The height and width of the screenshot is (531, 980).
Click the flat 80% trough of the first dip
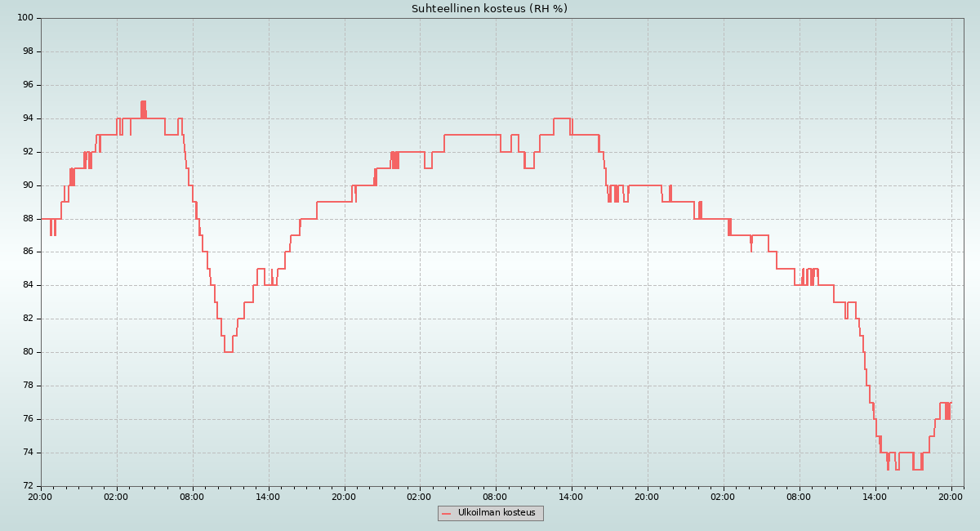(229, 351)
